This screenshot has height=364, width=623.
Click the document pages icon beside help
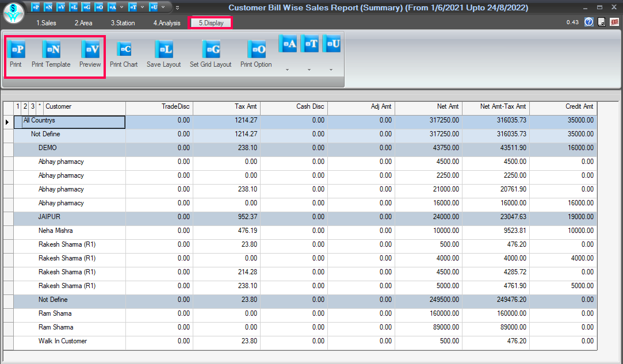602,22
